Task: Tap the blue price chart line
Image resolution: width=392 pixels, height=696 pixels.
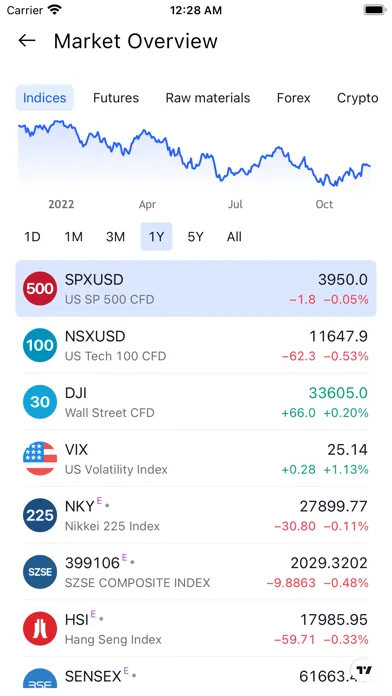Action: tap(194, 153)
